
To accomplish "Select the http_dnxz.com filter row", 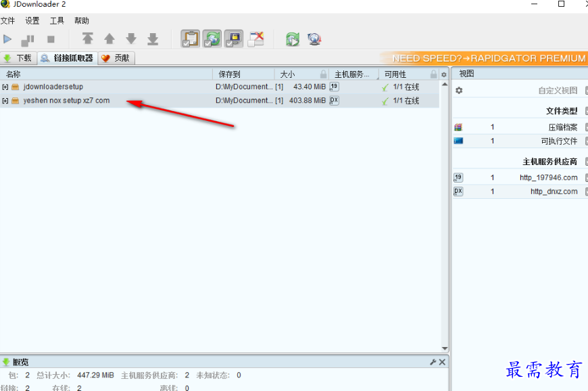I will click(x=520, y=191).
